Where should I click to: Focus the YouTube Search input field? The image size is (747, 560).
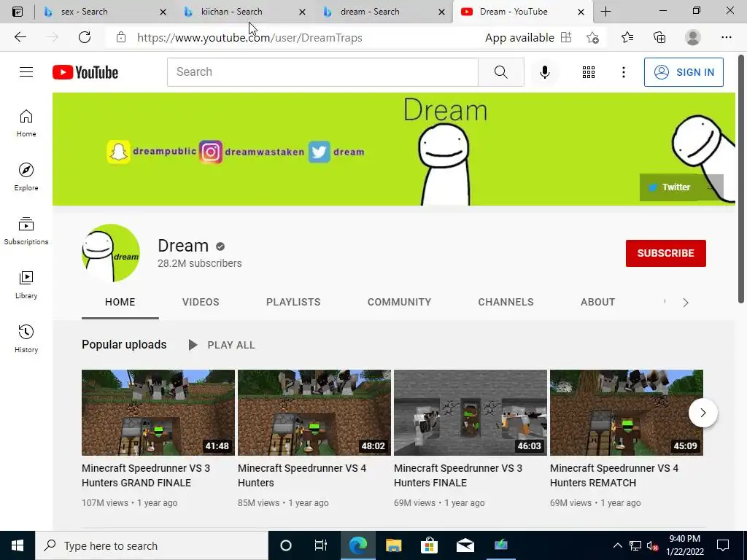click(322, 72)
